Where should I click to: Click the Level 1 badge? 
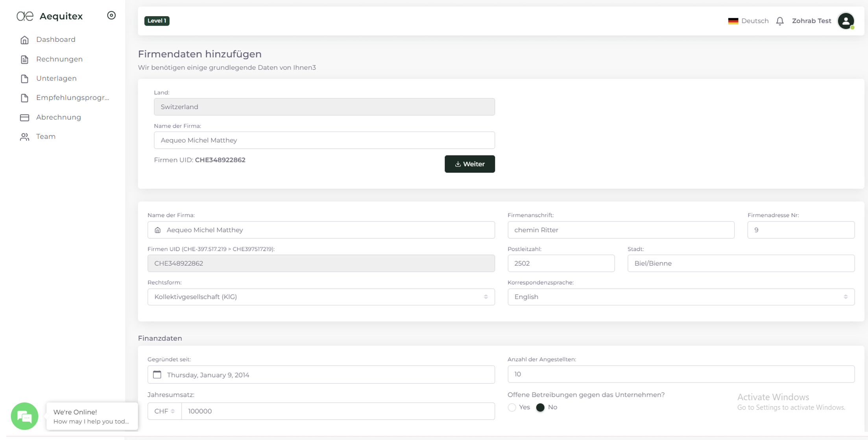[x=157, y=21]
